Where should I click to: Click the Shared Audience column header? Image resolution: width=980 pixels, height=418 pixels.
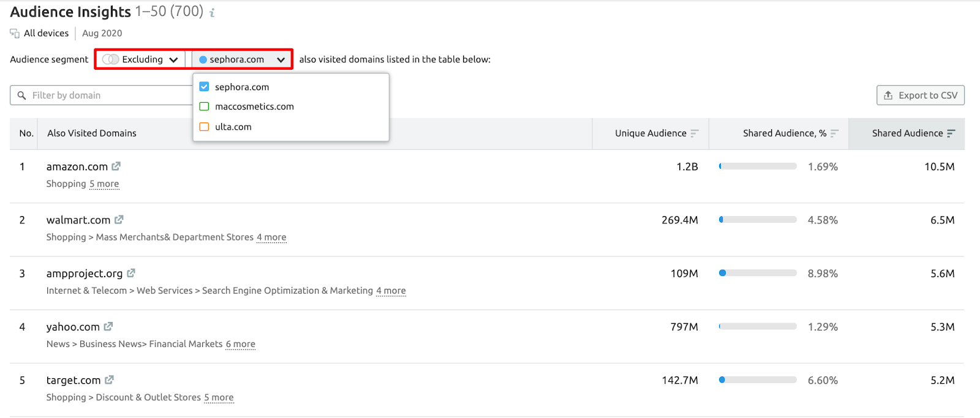907,133
